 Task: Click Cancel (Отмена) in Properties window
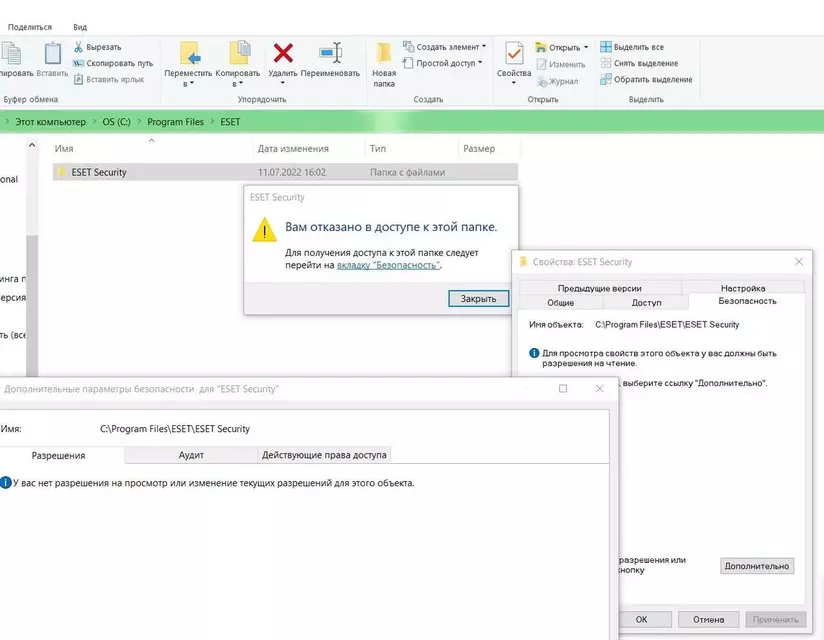tap(708, 619)
